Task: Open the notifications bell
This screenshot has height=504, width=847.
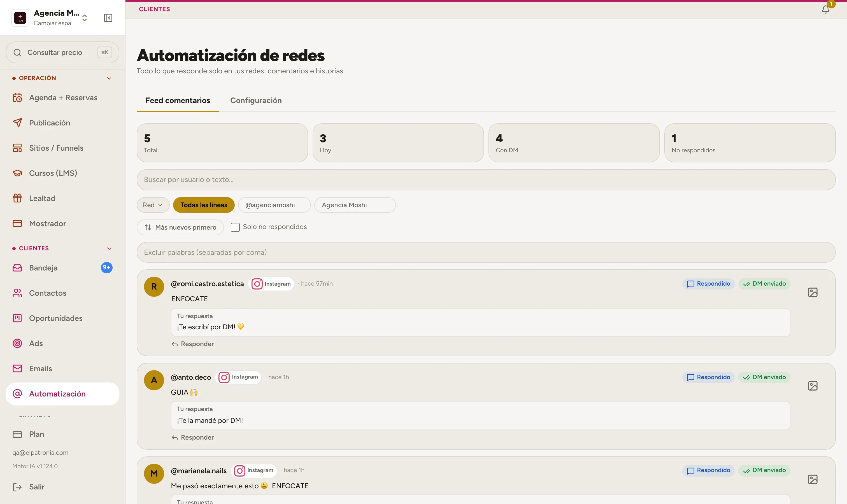Action: [x=826, y=9]
